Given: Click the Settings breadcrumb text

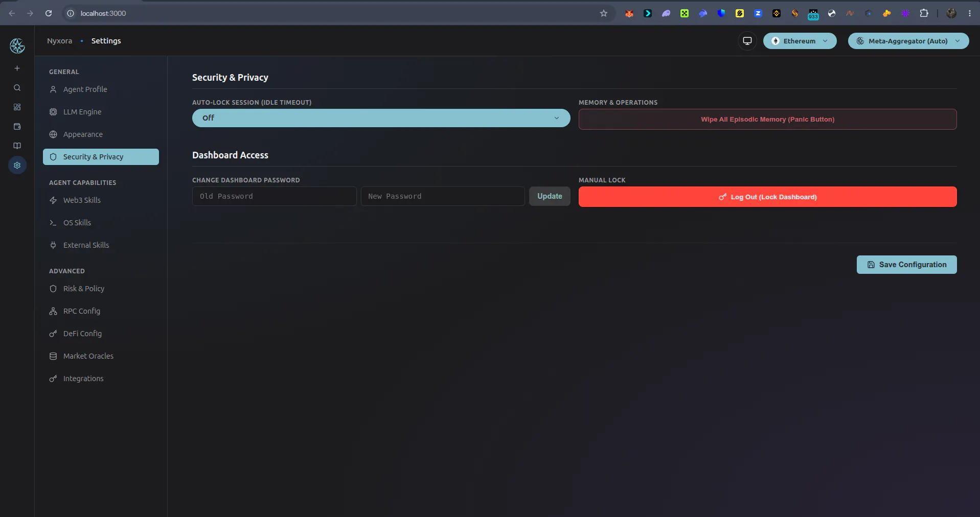Looking at the screenshot, I should (x=106, y=41).
